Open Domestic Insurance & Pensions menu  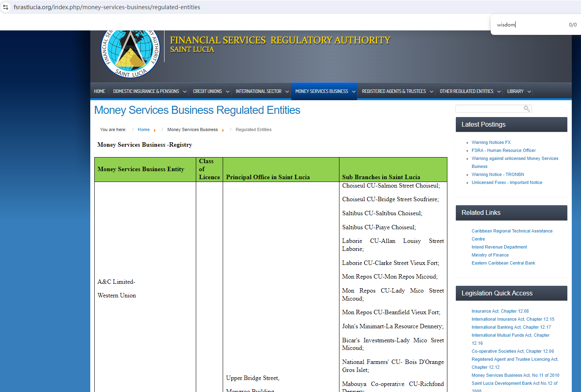146,91
